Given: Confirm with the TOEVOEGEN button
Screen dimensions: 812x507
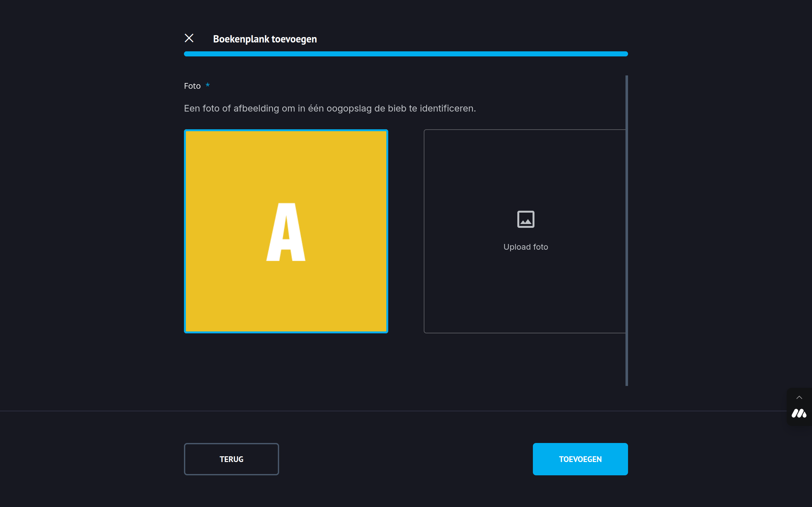Looking at the screenshot, I should coord(580,459).
